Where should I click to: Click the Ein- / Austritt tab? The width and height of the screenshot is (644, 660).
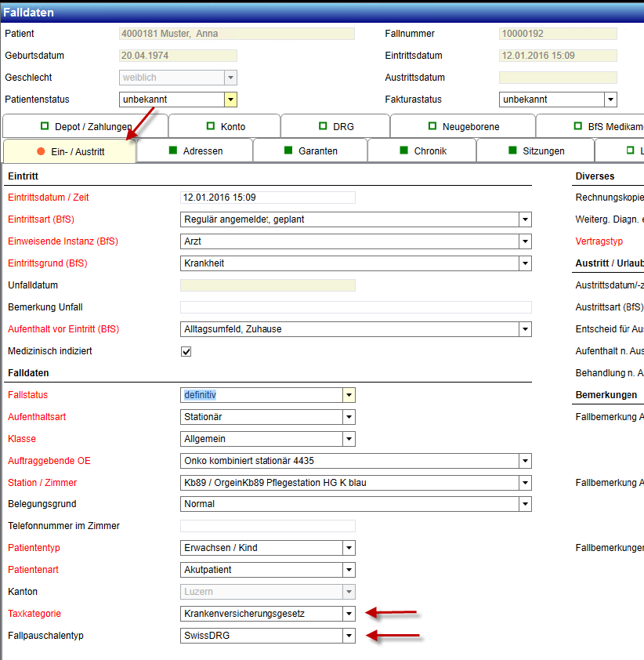click(x=70, y=151)
